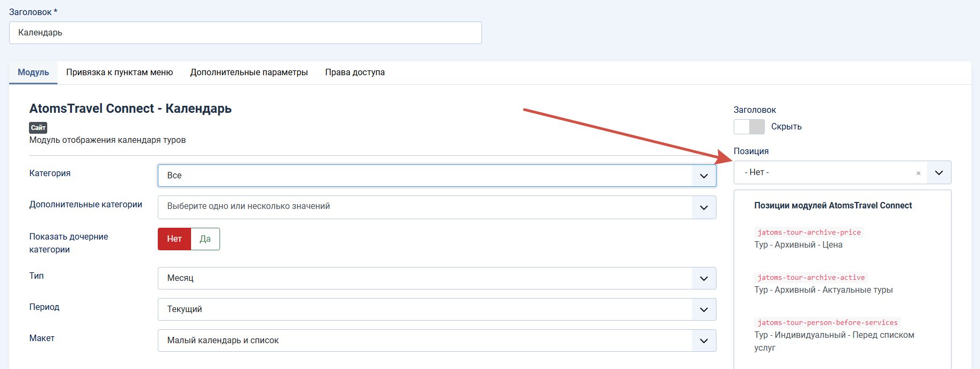Open the Макет dropdown showing Малый календарь
This screenshot has height=369, width=980.
point(437,341)
